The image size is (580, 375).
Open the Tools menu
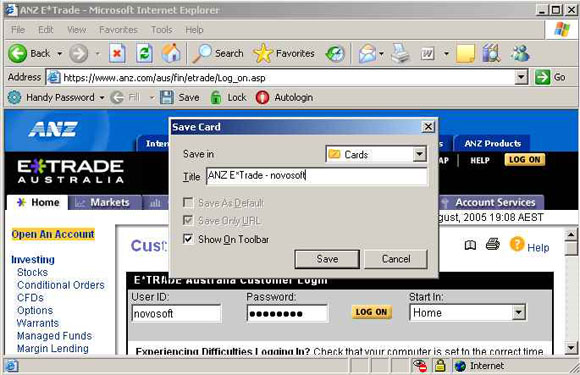162,30
